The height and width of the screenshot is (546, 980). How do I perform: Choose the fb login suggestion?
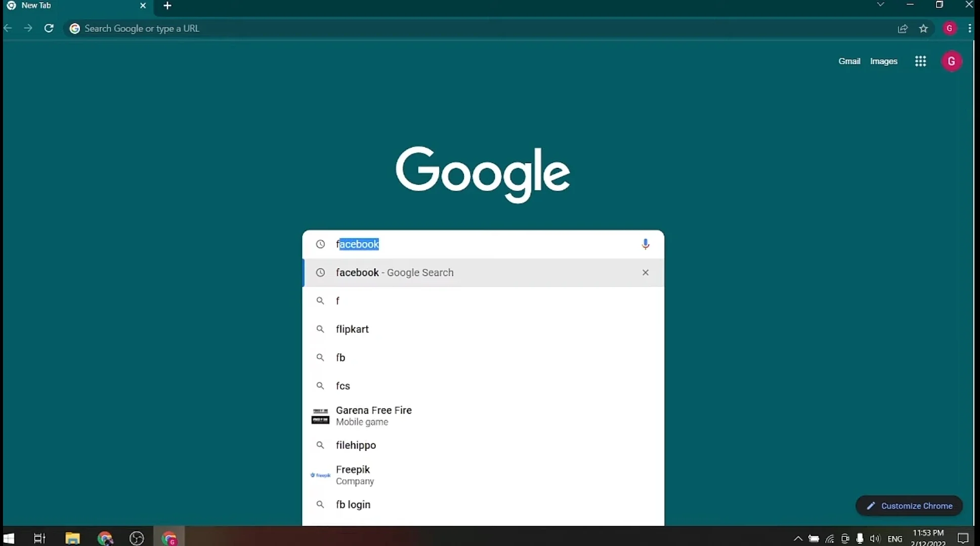(483, 505)
